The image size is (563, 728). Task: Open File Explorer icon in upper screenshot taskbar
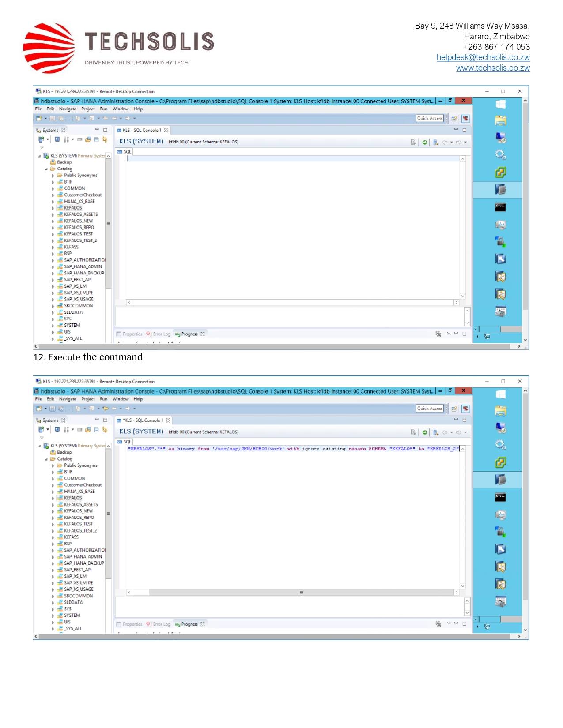500,121
